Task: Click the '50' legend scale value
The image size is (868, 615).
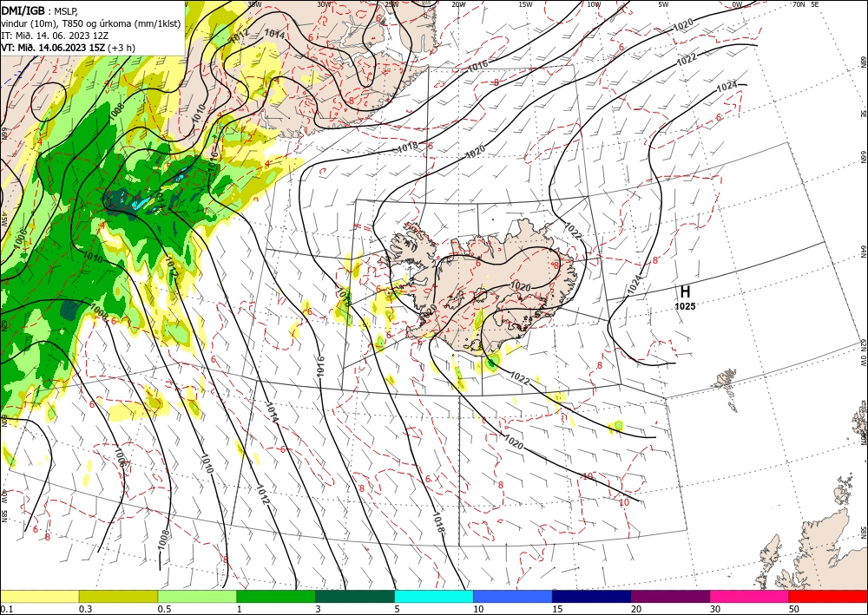Action: point(794,609)
